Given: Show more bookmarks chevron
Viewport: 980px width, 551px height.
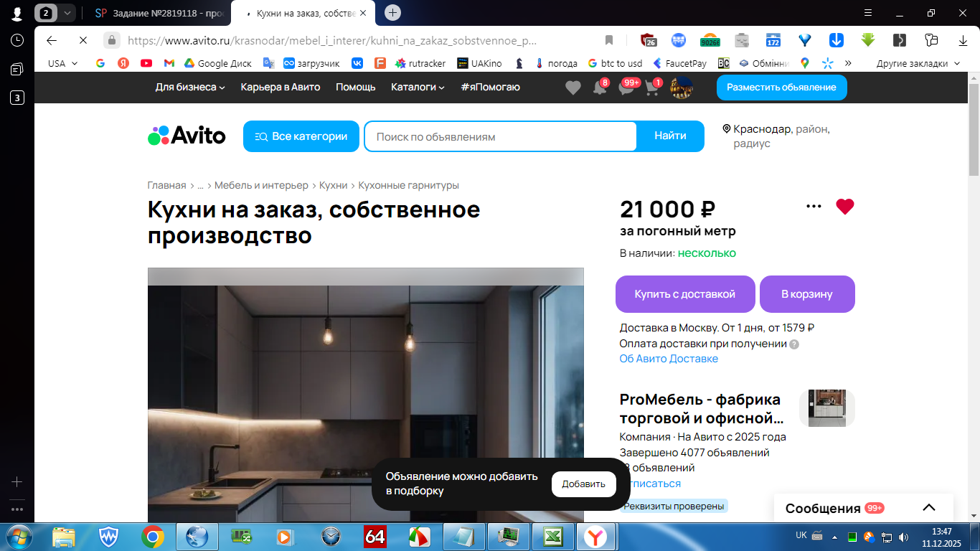Looking at the screenshot, I should [x=848, y=63].
